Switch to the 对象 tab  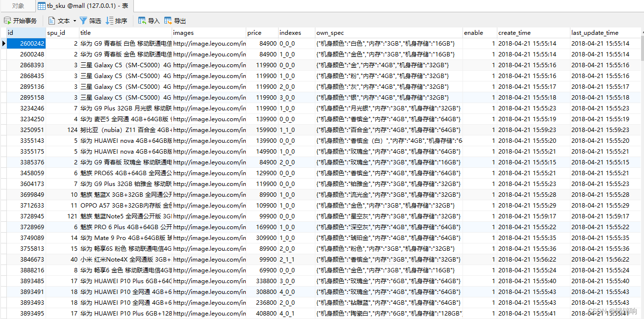tap(18, 6)
